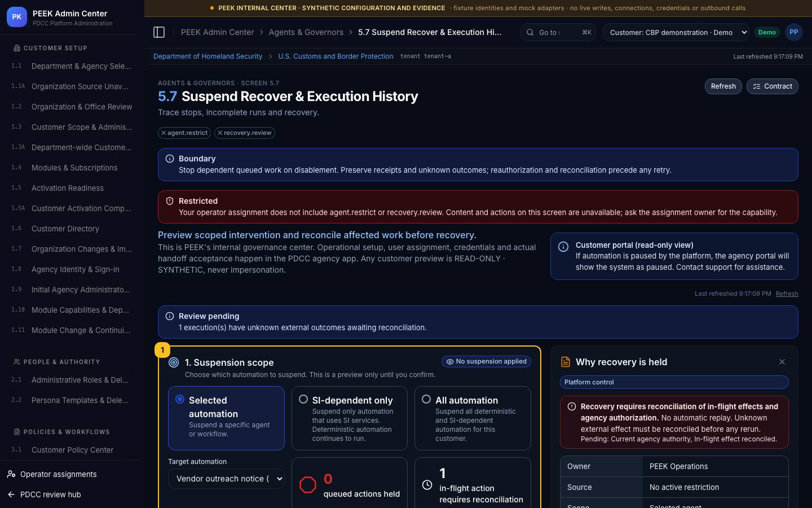
Task: Click the PEEK Admin Center breadcrumb
Action: point(218,32)
